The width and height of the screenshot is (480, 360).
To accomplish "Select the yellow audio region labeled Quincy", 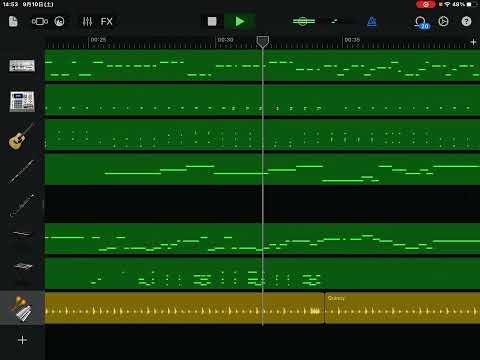I will pyautogui.click(x=402, y=308).
